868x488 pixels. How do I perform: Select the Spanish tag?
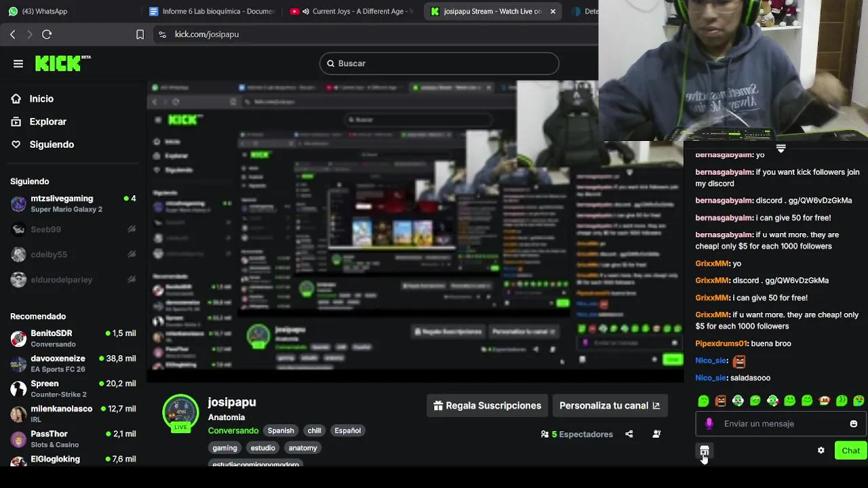[x=281, y=430]
